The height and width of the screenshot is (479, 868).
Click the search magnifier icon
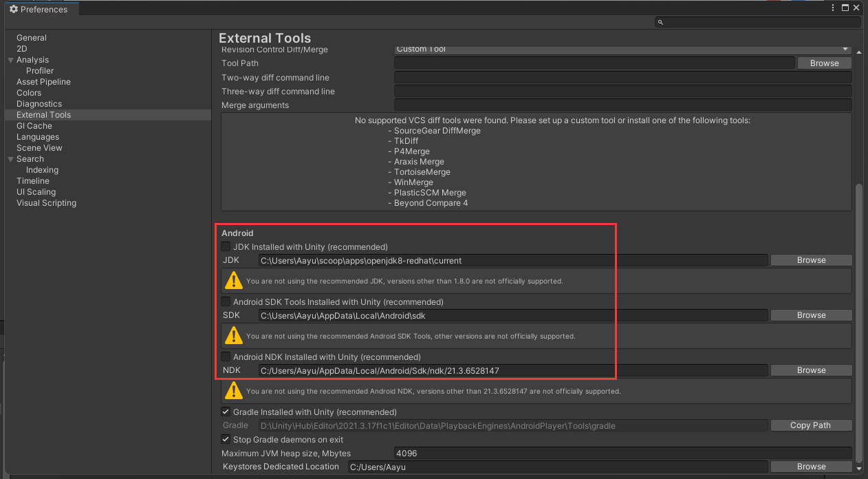tap(660, 23)
